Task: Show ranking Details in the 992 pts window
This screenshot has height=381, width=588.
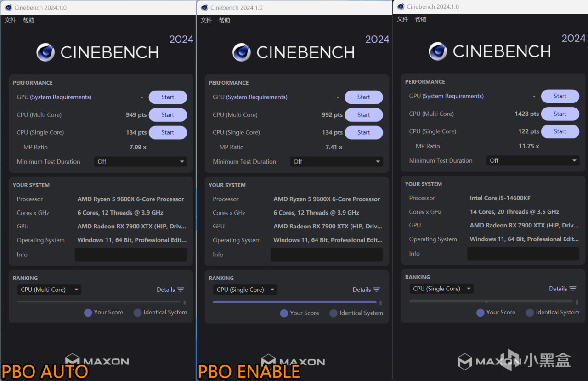Action: (366, 290)
